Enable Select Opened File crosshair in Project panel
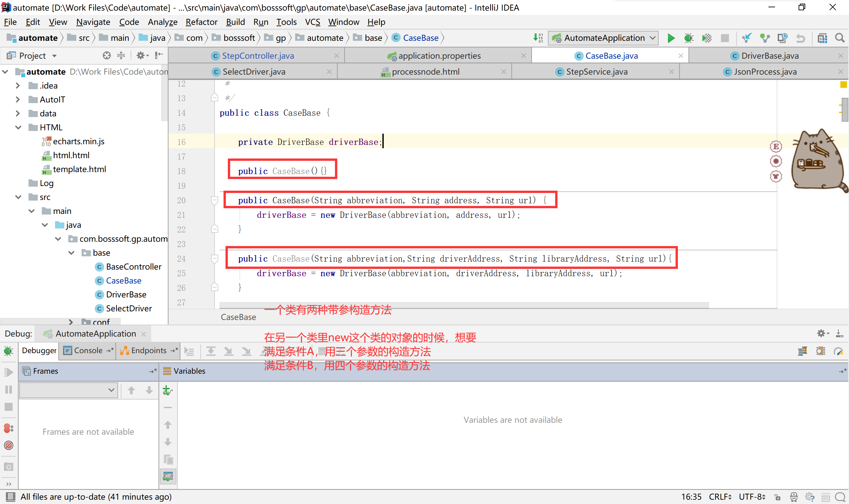Image resolution: width=849 pixels, height=504 pixels. [107, 55]
